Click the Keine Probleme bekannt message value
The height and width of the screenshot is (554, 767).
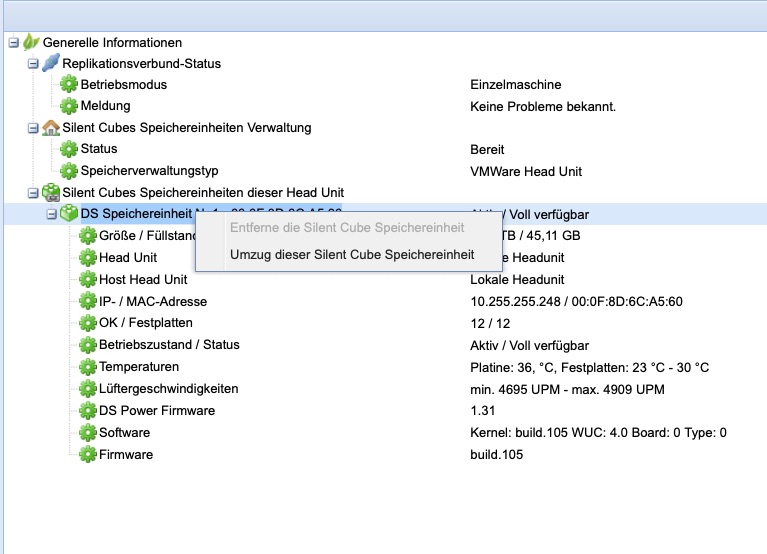pyautogui.click(x=543, y=106)
